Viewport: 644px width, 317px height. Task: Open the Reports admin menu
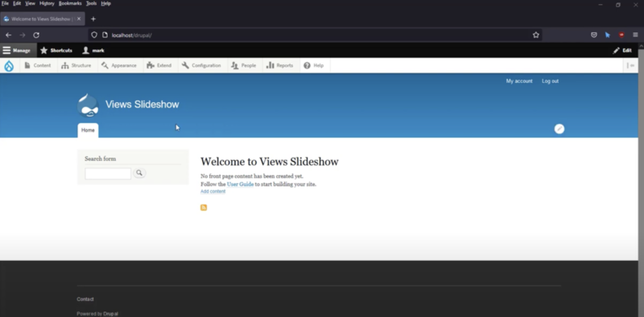(x=280, y=66)
